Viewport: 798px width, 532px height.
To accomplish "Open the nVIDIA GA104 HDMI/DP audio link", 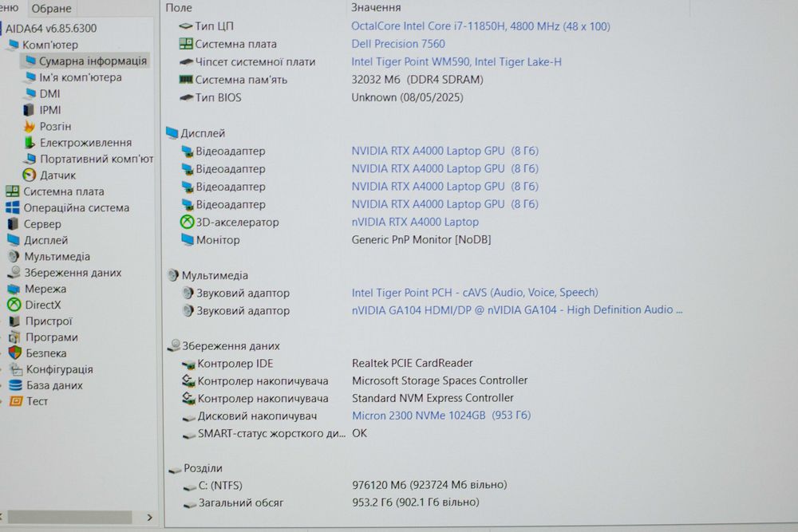I will pos(517,309).
